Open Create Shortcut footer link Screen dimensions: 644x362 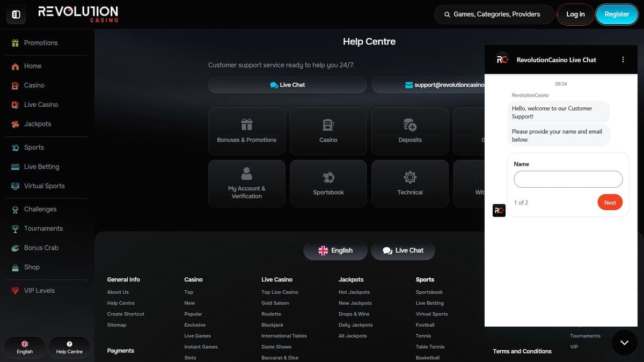tap(126, 314)
